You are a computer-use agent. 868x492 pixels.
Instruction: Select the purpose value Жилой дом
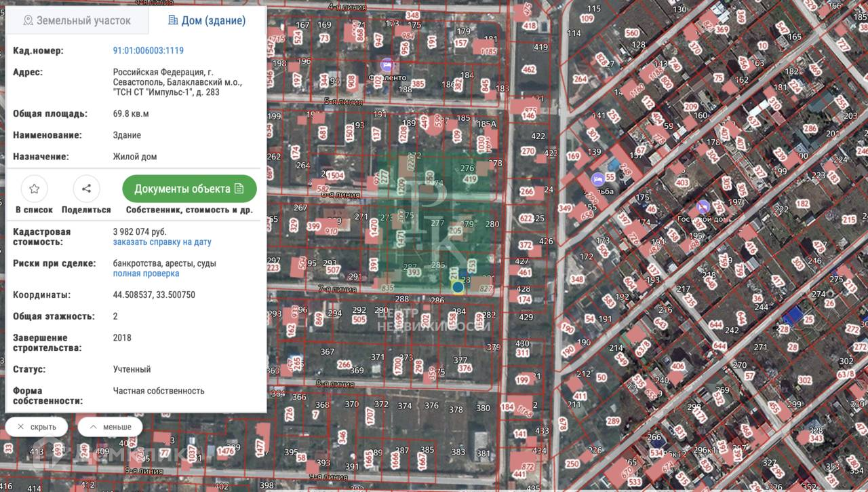tap(135, 156)
